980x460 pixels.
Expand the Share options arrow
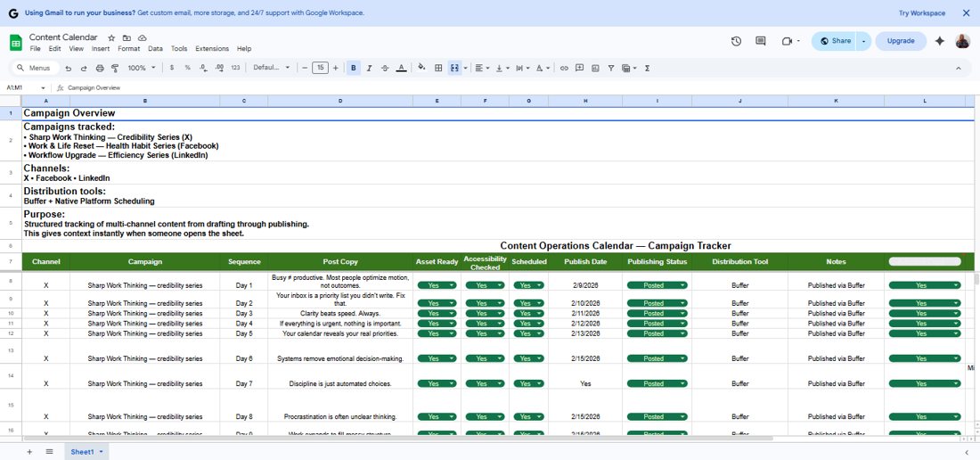pos(863,41)
